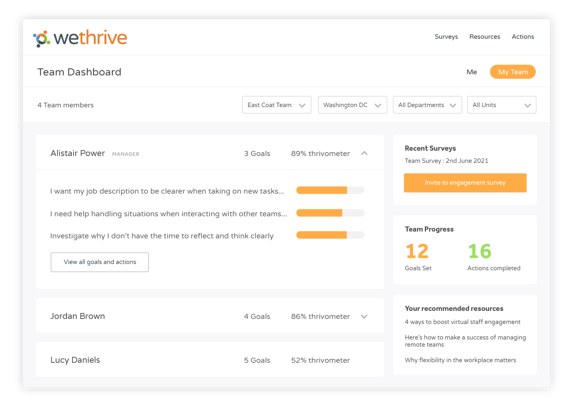Viewport: 573px width, 418px height.
Task: Open 'Why flexibility in the workplace matters' link
Action: (460, 360)
